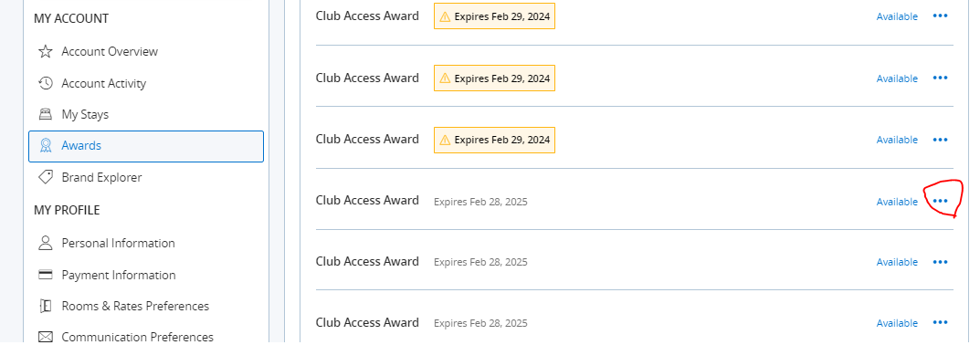Viewport: 980px width, 345px height.
Task: Click the door icon beside Rooms & Rates Preferences
Action: (45, 307)
